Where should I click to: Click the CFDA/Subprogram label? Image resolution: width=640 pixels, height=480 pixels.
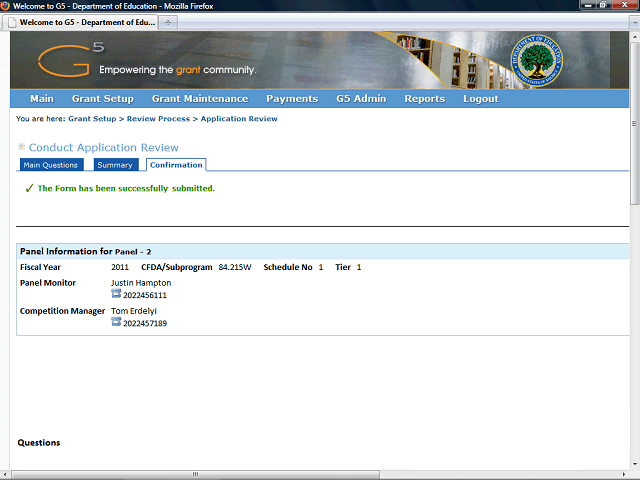tap(177, 267)
